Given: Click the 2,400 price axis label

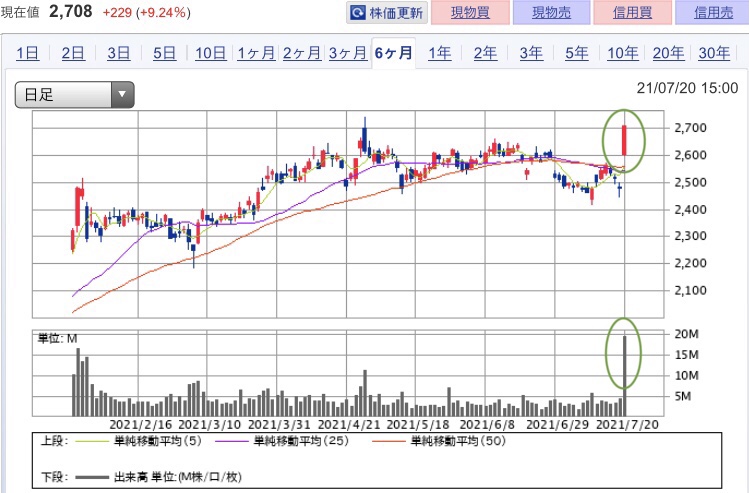Looking at the screenshot, I should pyautogui.click(x=690, y=209).
